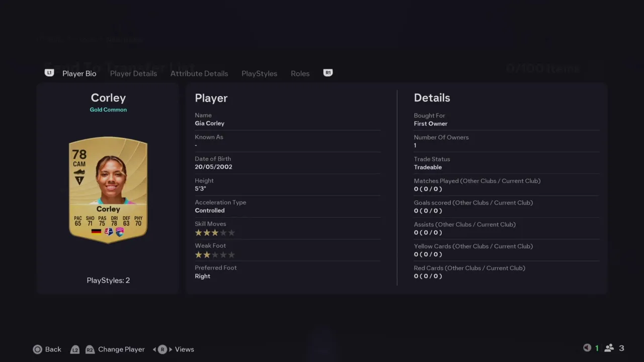Click the PlayStyles: 2 text

click(108, 281)
